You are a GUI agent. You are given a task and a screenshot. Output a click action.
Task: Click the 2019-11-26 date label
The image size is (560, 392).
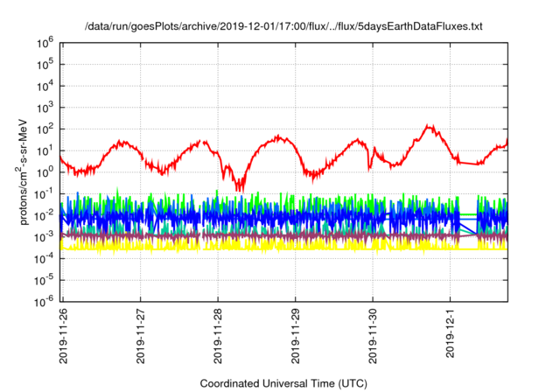point(63,336)
